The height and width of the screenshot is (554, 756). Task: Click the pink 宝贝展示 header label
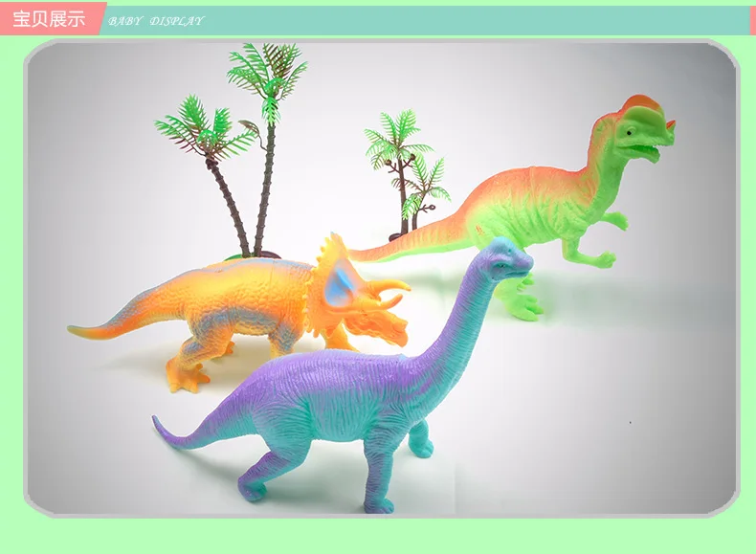coord(49,19)
